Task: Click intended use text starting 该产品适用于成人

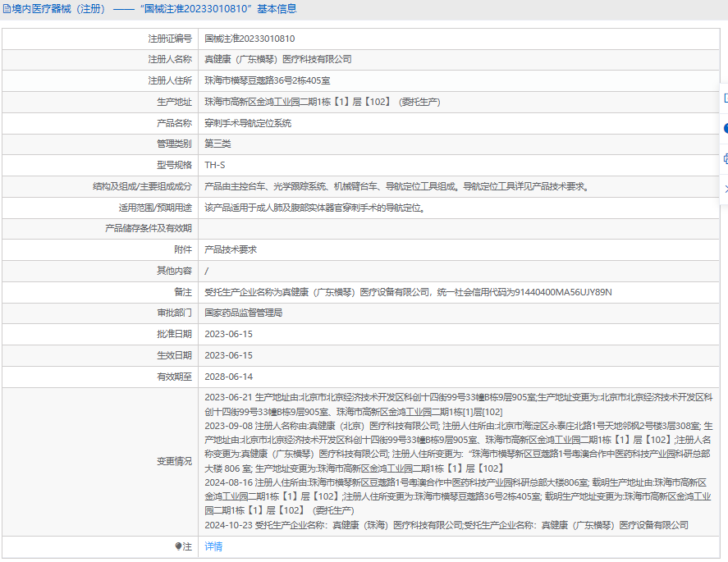Action: pos(315,208)
